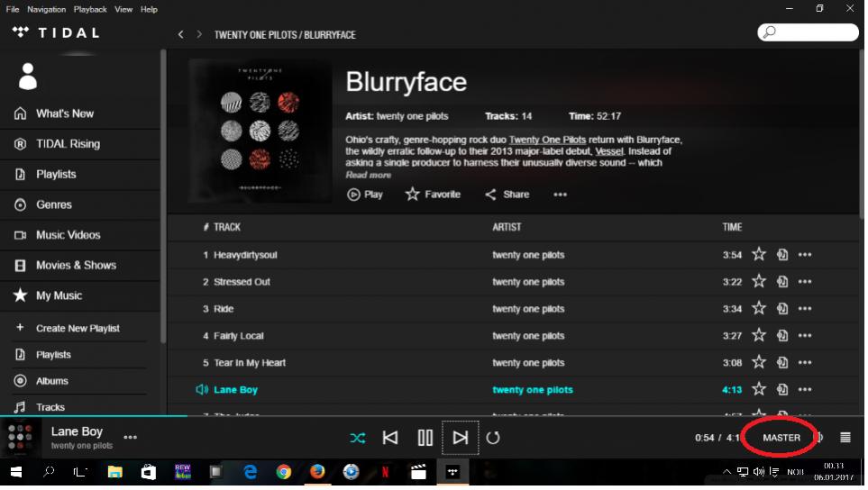Screen dimensions: 868x490
Task: Open album more options next to Share
Action: pos(562,195)
